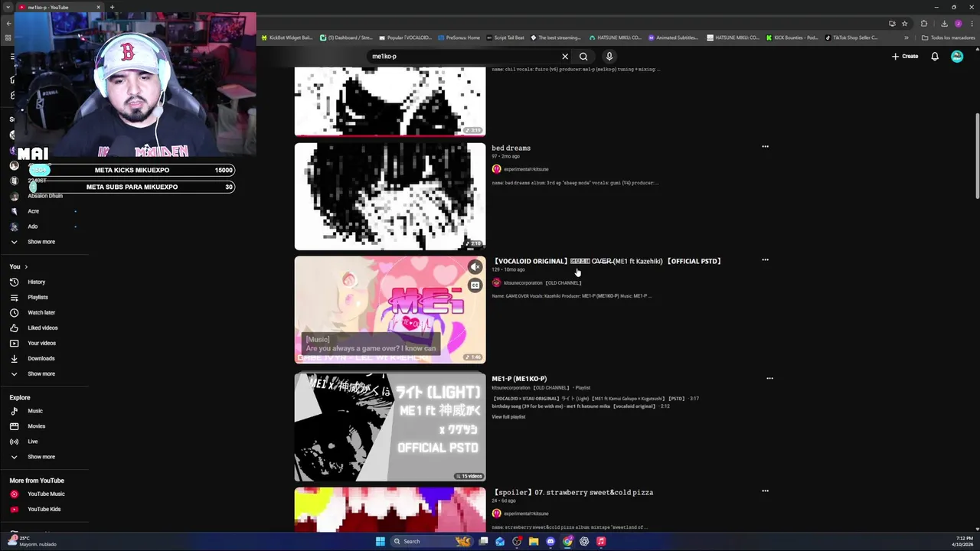Open Absalon Dhuin subscription channel
The width and height of the screenshot is (980, 551).
click(45, 196)
